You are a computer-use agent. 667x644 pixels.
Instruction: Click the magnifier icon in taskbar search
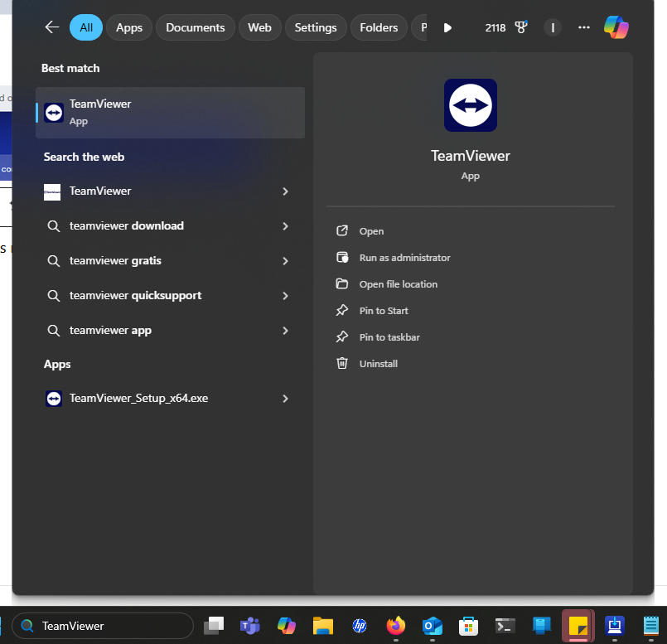pos(27,626)
